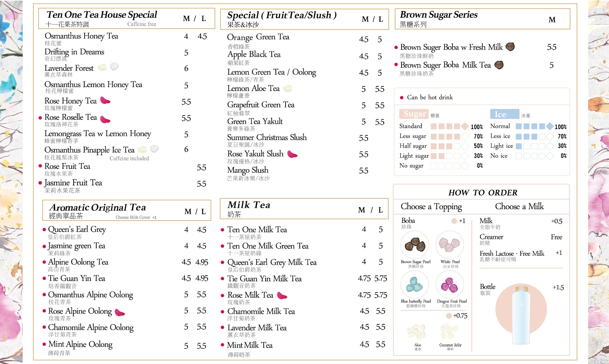Select the White Pearl topping image
The width and height of the screenshot is (609, 364).
point(449,245)
